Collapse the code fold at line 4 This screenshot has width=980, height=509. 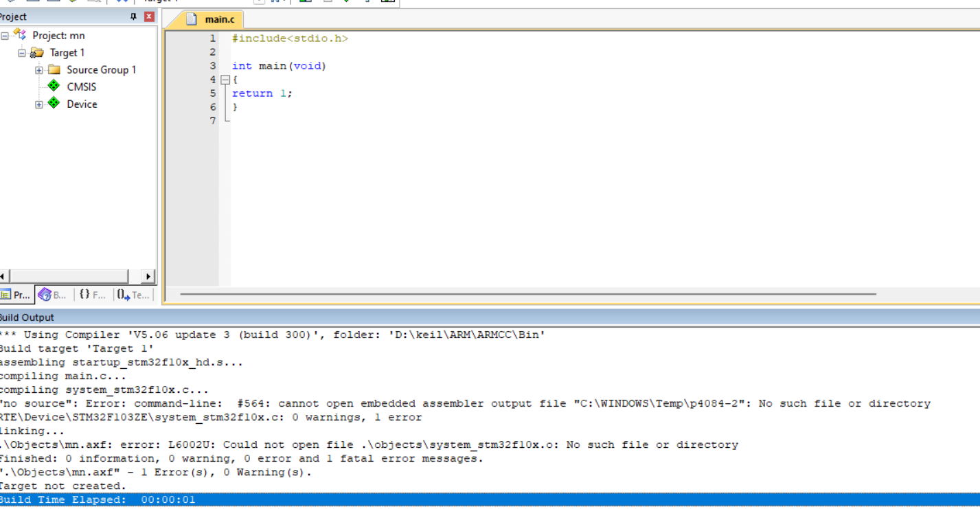pyautogui.click(x=225, y=80)
